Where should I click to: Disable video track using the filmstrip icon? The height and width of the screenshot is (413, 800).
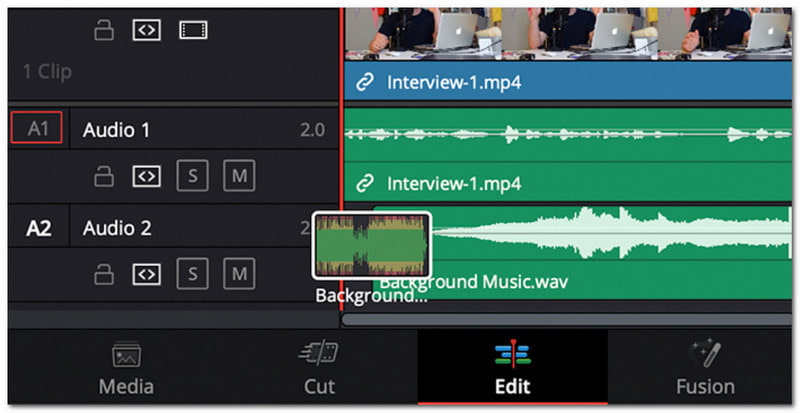[x=193, y=30]
